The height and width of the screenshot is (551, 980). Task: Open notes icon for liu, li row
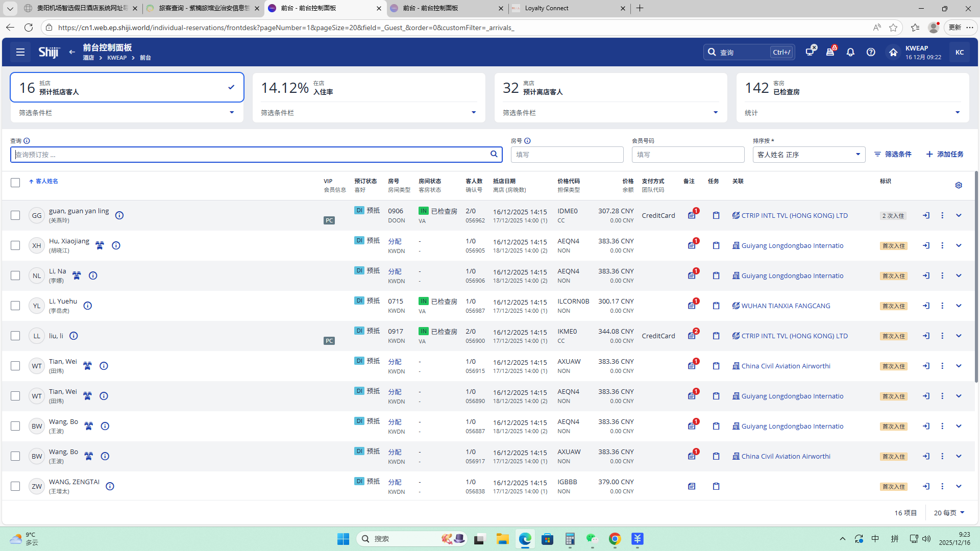point(692,336)
